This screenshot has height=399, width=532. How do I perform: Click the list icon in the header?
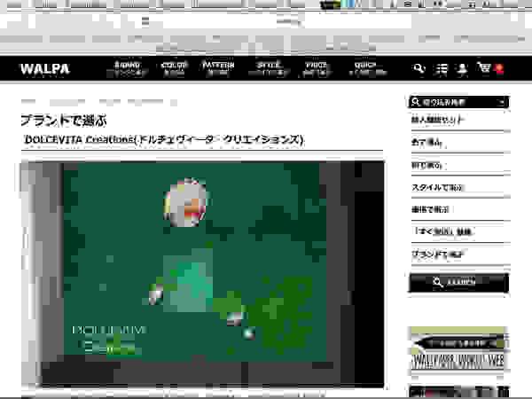point(441,69)
